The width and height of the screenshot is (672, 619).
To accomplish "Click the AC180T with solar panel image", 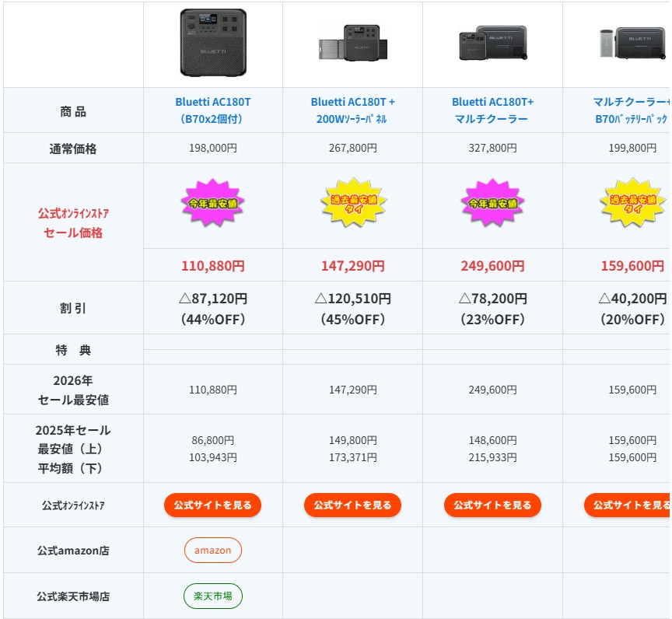I will click(352, 44).
